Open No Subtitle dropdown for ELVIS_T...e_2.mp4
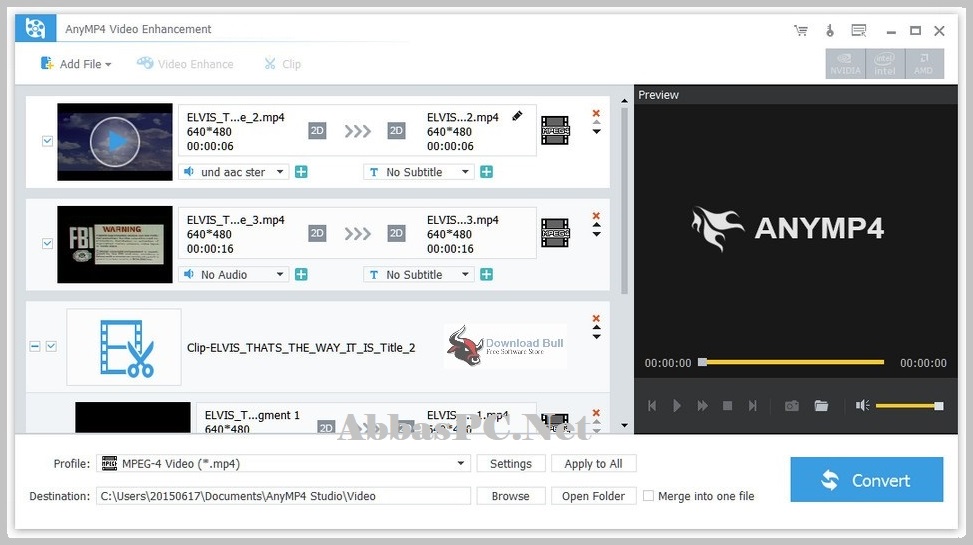Viewport: 973px width, 545px height. pos(419,172)
